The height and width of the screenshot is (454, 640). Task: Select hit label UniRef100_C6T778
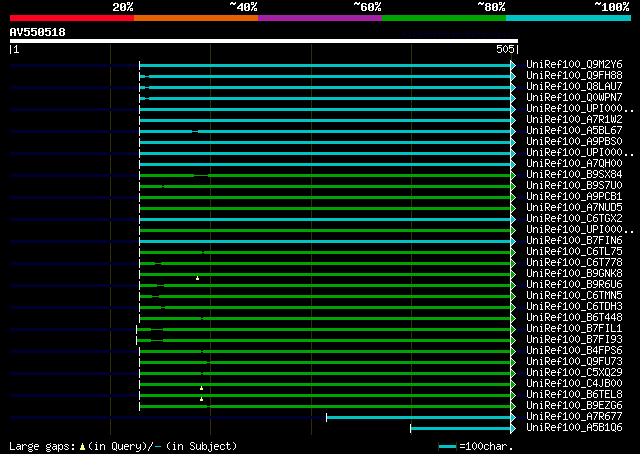pyautogui.click(x=574, y=263)
